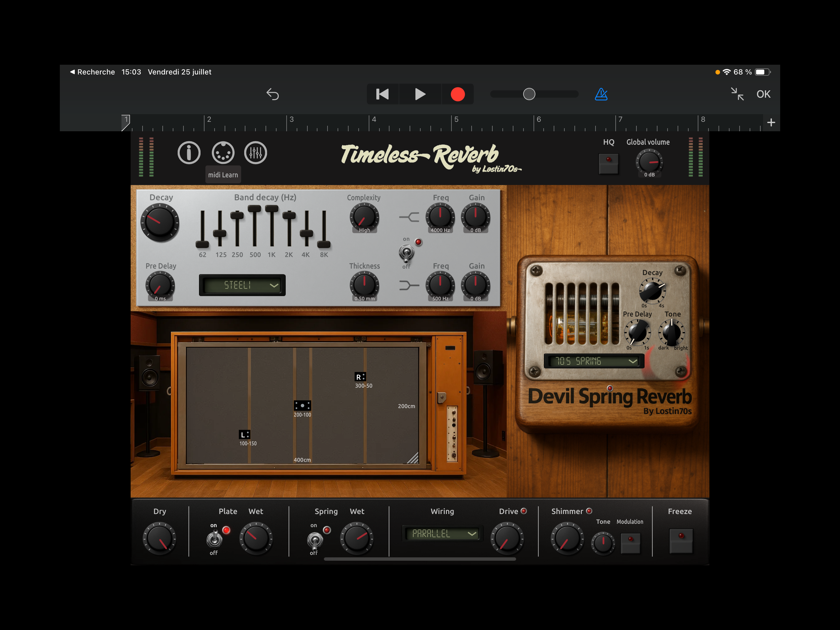The height and width of the screenshot is (630, 840).
Task: Open the plugin info icon
Action: point(189,153)
